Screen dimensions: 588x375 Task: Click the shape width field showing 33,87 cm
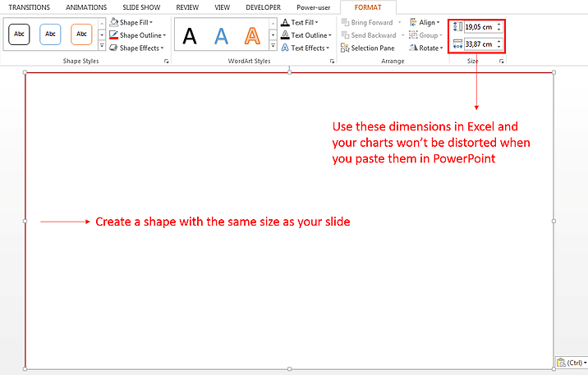[x=480, y=44]
